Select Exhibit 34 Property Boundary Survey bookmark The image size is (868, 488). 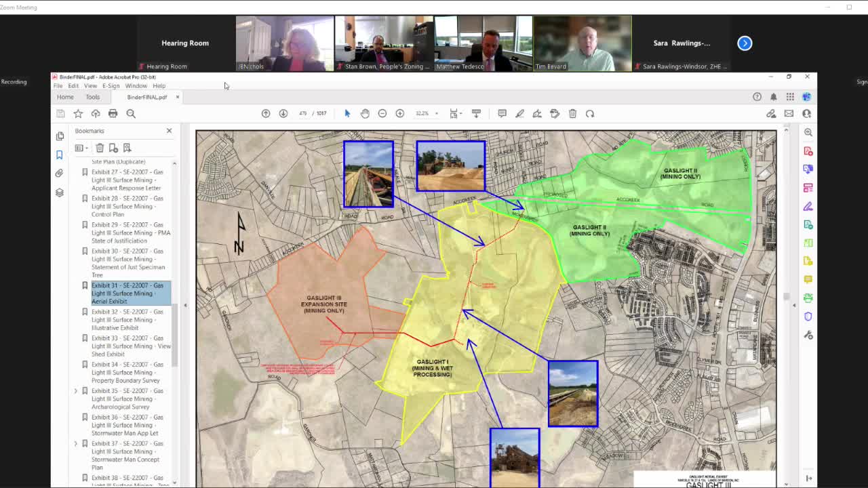click(131, 373)
